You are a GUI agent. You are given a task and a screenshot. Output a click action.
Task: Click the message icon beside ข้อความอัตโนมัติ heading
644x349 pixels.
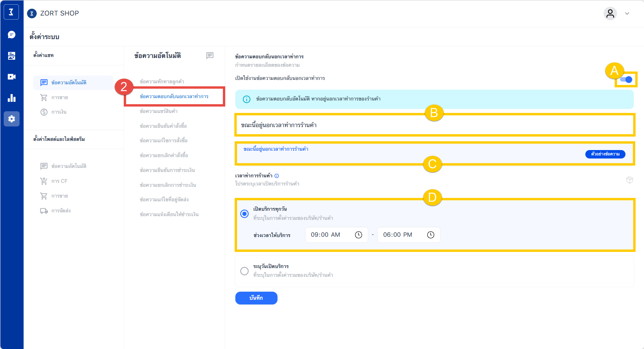210,56
